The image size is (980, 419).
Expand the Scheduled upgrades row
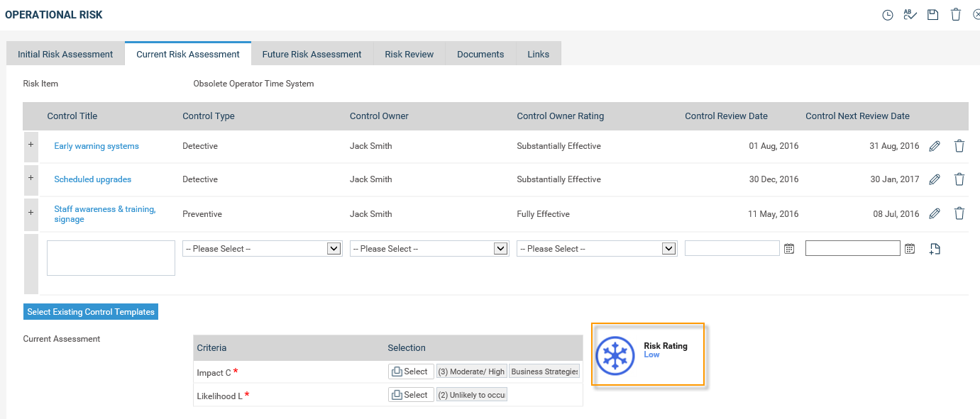(x=31, y=178)
